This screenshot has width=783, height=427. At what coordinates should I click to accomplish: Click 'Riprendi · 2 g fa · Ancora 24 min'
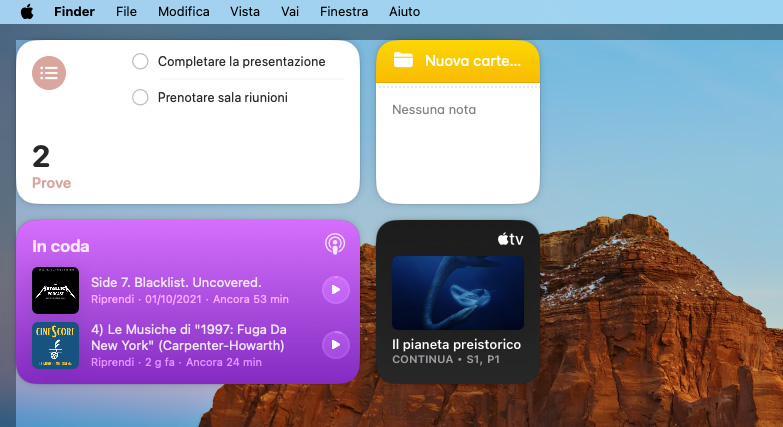(176, 362)
